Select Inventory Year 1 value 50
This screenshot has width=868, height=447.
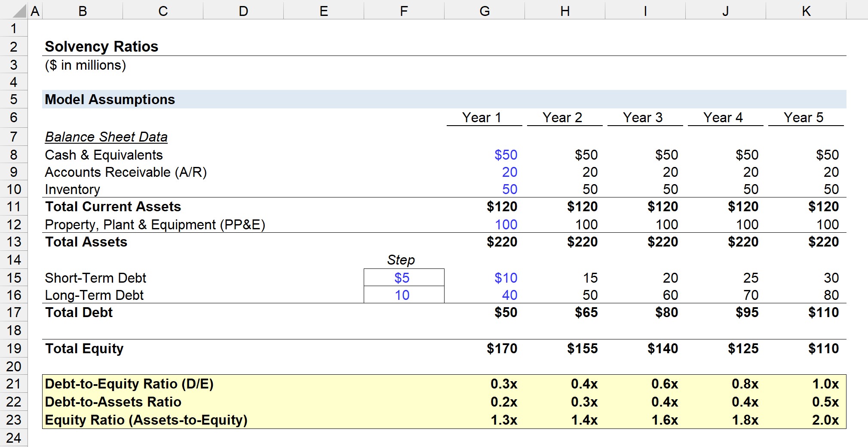pos(509,189)
